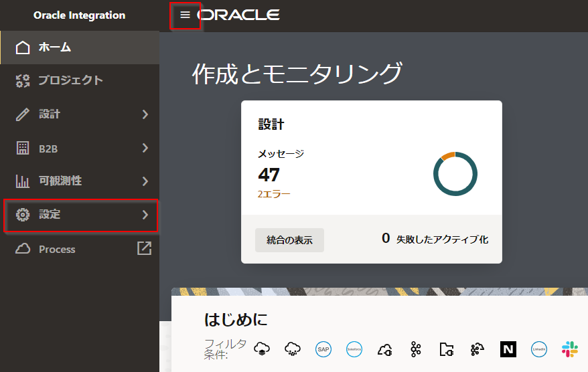This screenshot has height=372, width=588.
Task: Click the message donut chart
Action: (x=455, y=174)
